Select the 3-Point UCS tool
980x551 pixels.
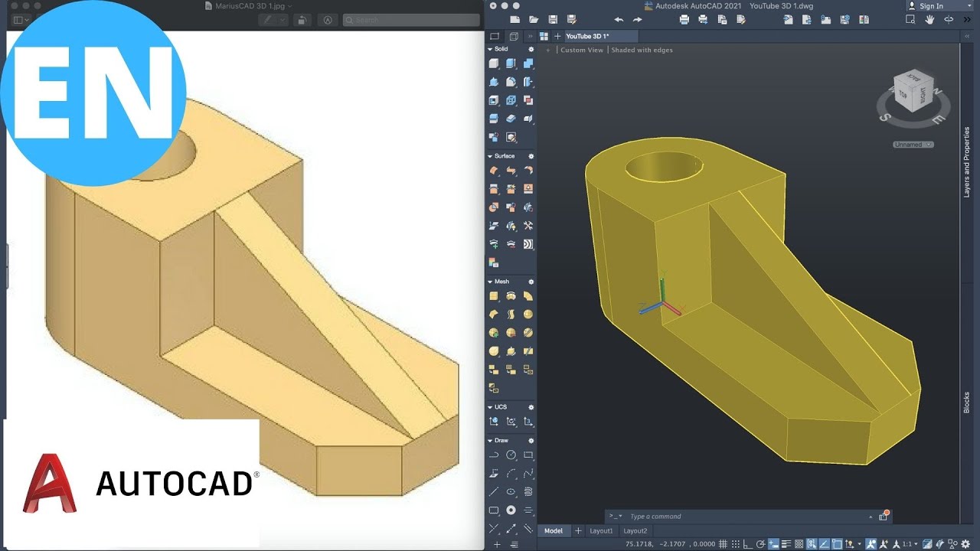click(x=528, y=421)
